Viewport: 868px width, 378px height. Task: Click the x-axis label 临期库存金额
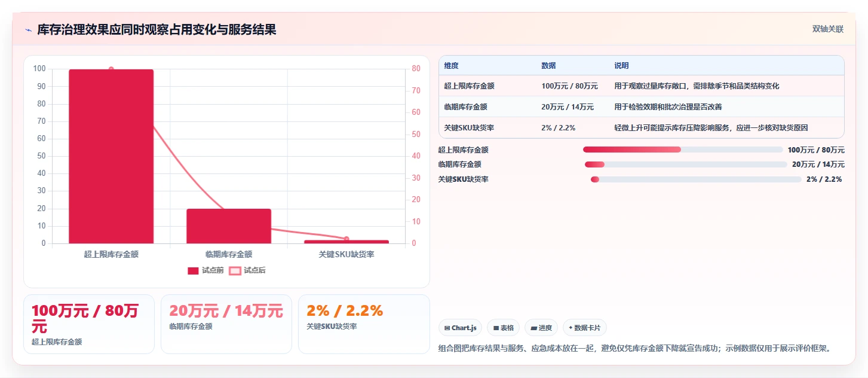229,254
